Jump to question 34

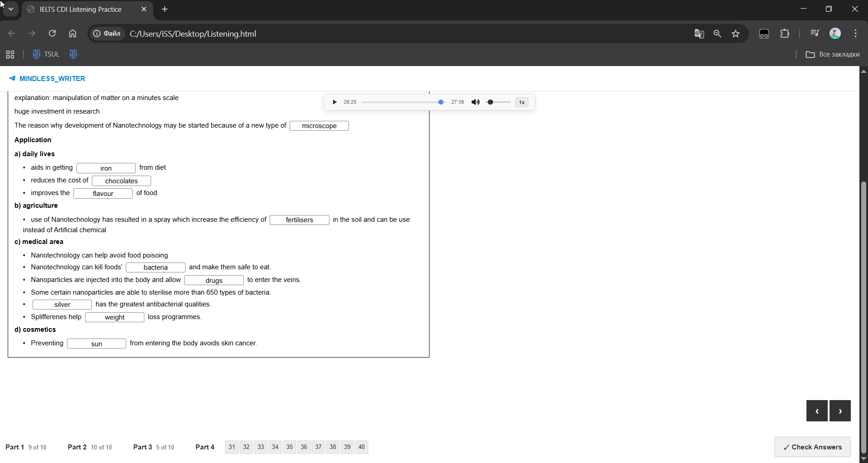(275, 447)
